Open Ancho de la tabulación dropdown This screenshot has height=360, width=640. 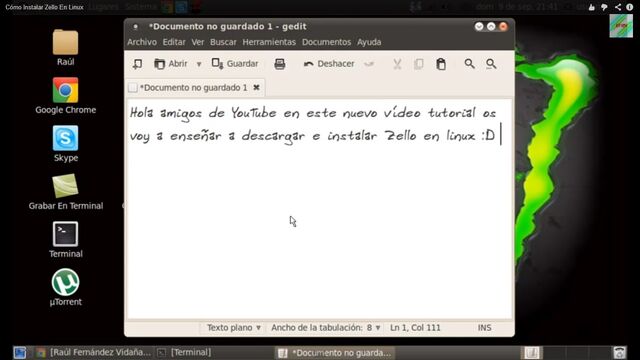click(x=325, y=328)
